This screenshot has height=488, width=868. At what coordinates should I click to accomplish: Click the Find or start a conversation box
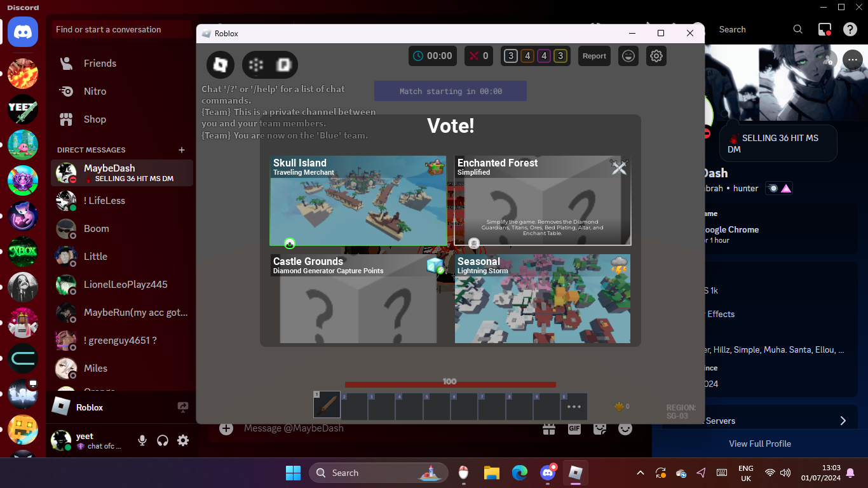pyautogui.click(x=122, y=29)
